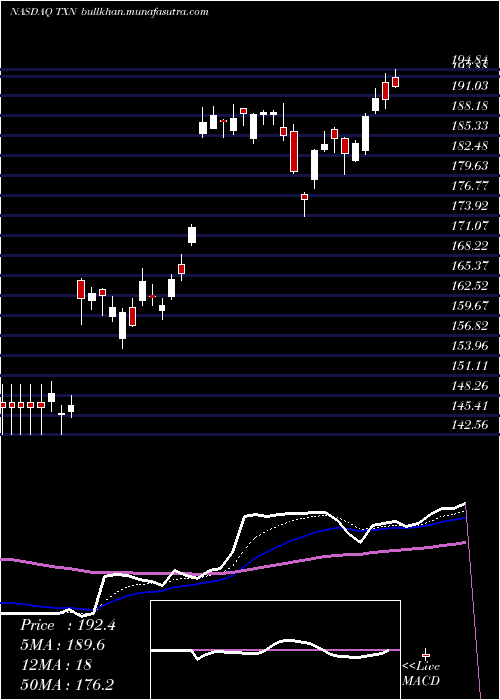Click the 148.26 price axis label
This screenshot has width=500, height=700.
[469, 386]
